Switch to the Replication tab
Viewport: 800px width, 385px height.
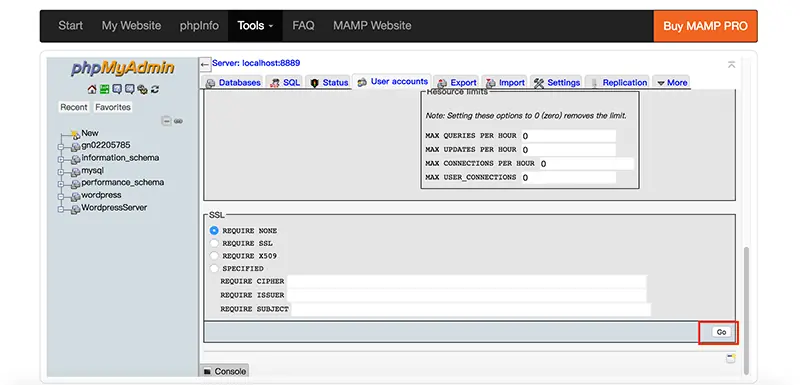[618, 83]
